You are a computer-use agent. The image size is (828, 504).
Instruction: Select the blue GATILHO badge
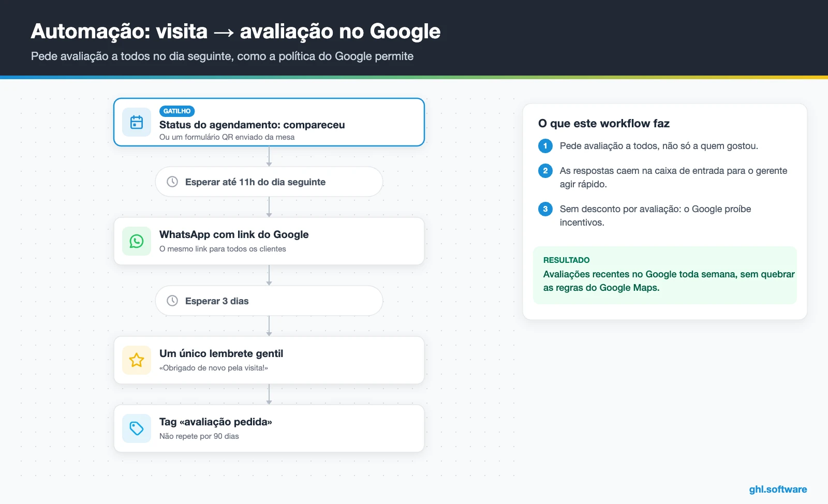177,111
